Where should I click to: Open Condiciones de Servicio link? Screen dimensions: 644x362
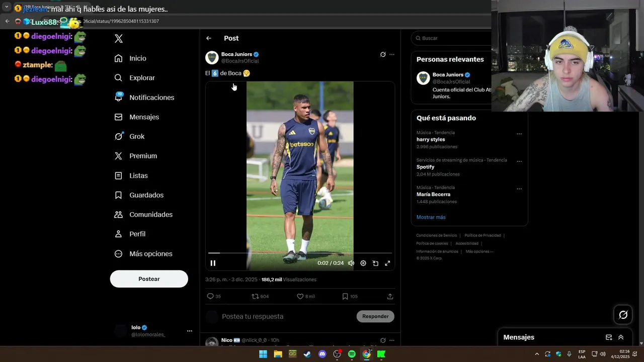(436, 235)
